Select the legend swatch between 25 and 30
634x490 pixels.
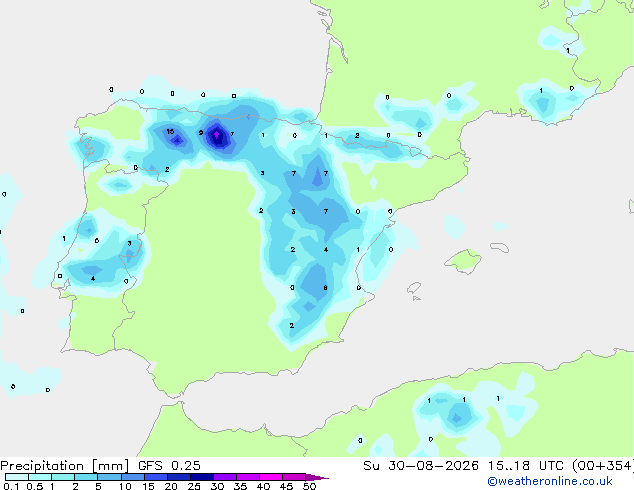[202, 477]
